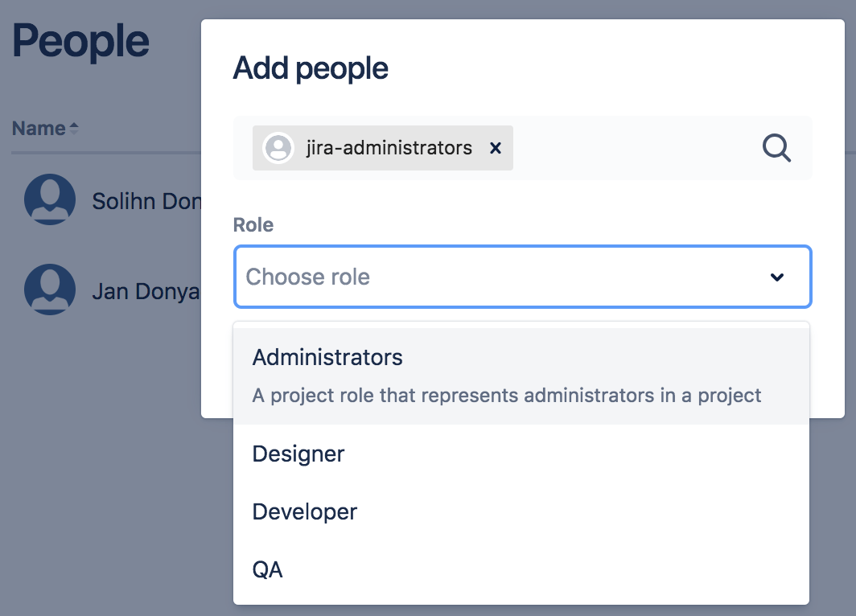Click the Add people dialog title
The image size is (856, 616).
[x=311, y=69]
